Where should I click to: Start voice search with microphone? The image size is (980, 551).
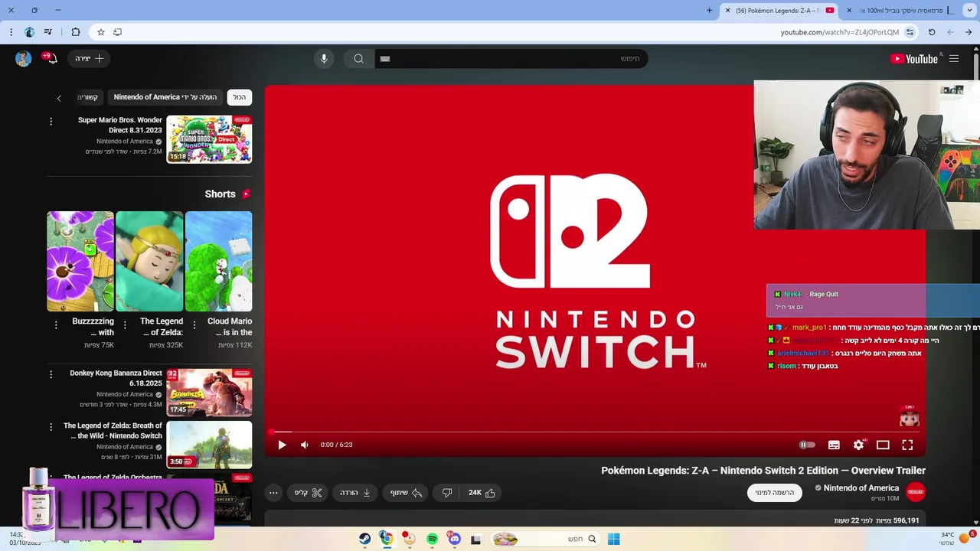(324, 59)
